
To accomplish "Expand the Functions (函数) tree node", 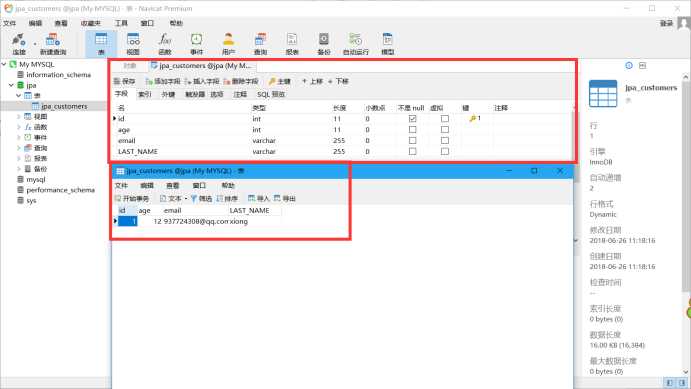I will (19, 127).
